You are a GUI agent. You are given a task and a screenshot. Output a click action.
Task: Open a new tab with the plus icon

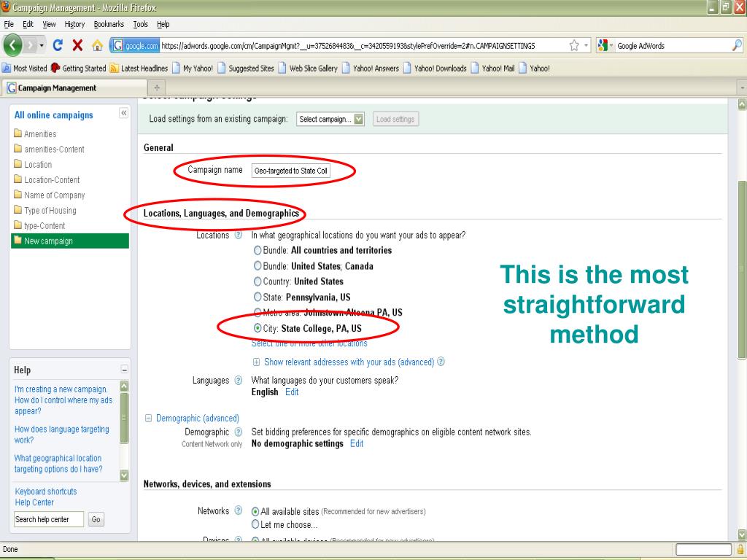157,87
